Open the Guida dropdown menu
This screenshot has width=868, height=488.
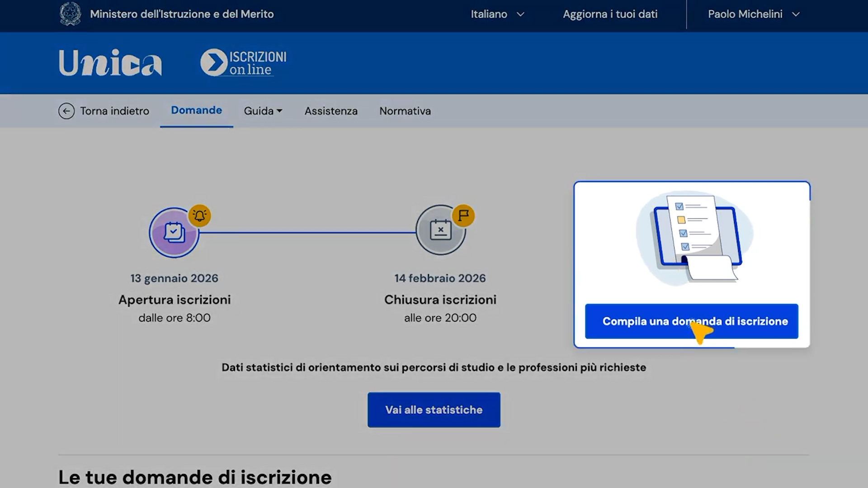(263, 111)
